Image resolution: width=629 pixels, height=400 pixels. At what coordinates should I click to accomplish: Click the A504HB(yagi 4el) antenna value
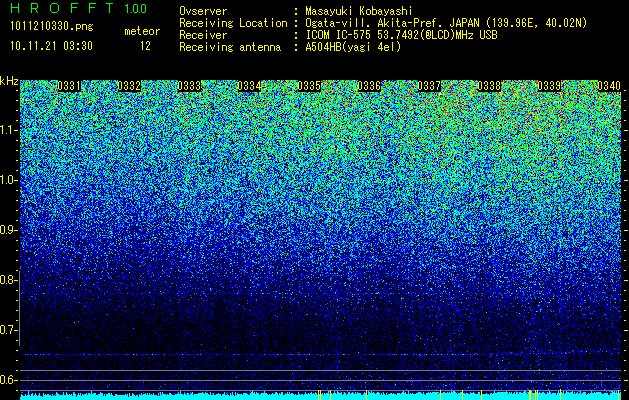pos(353,47)
